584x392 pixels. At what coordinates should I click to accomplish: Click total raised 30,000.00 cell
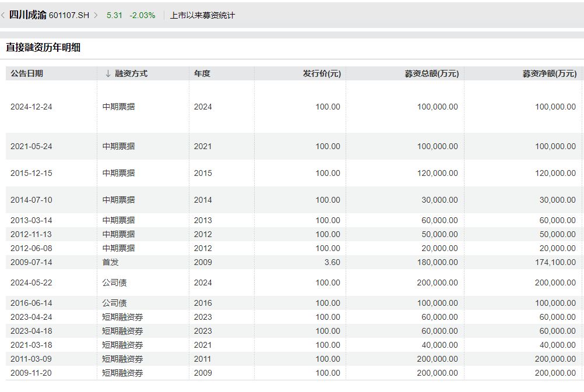(439, 200)
